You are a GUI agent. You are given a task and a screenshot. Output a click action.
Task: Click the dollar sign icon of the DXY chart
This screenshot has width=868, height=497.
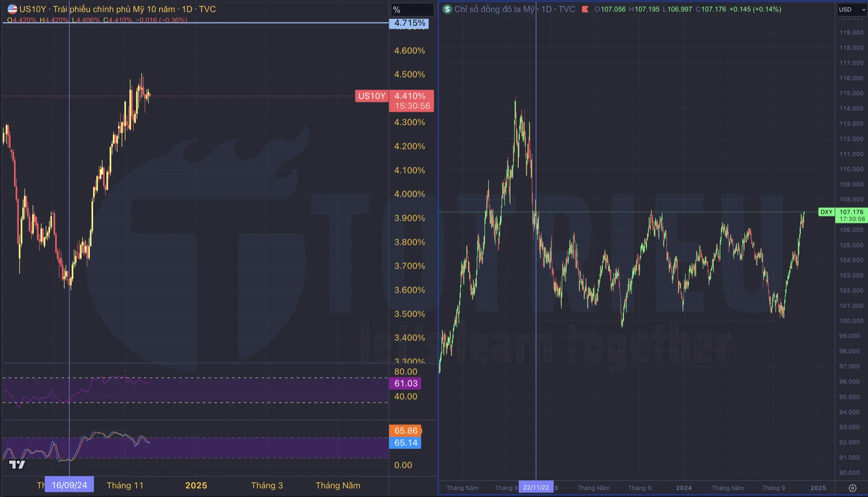[x=447, y=9]
